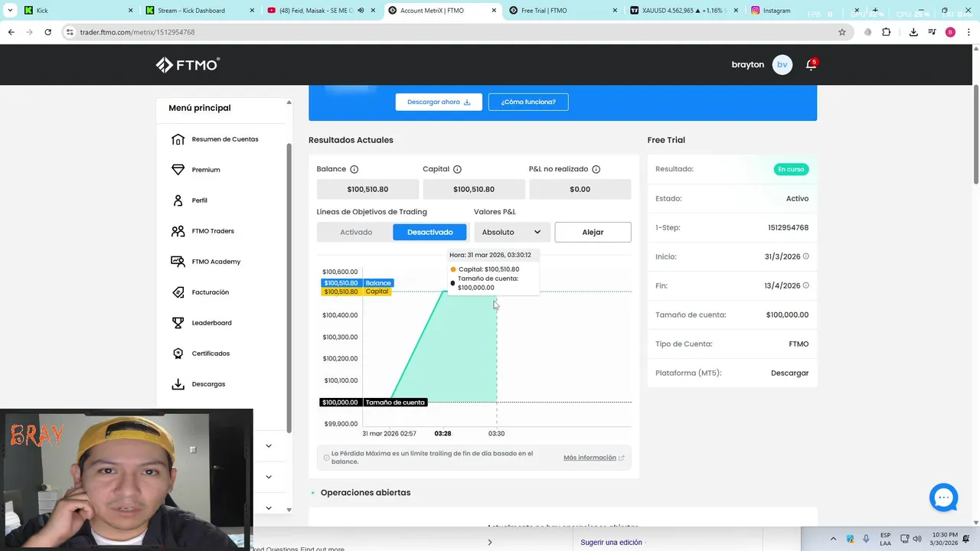
Task: Click the Operaciones abiertas heading
Action: [x=365, y=492]
